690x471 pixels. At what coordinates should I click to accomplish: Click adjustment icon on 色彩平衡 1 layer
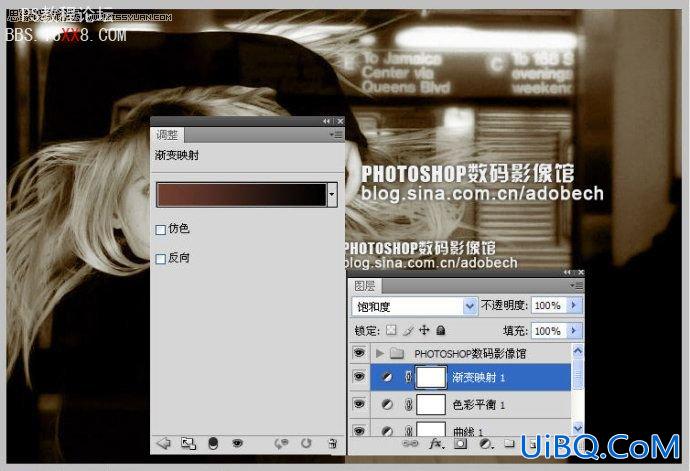[387, 404]
